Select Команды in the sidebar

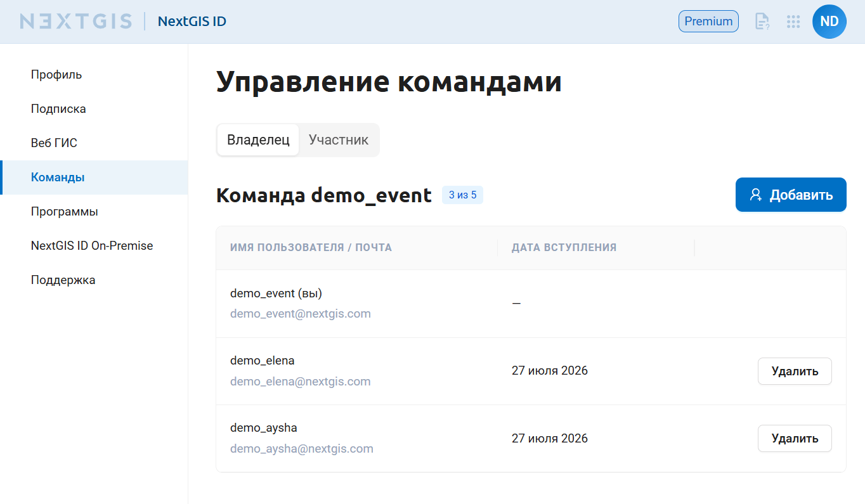click(x=94, y=178)
